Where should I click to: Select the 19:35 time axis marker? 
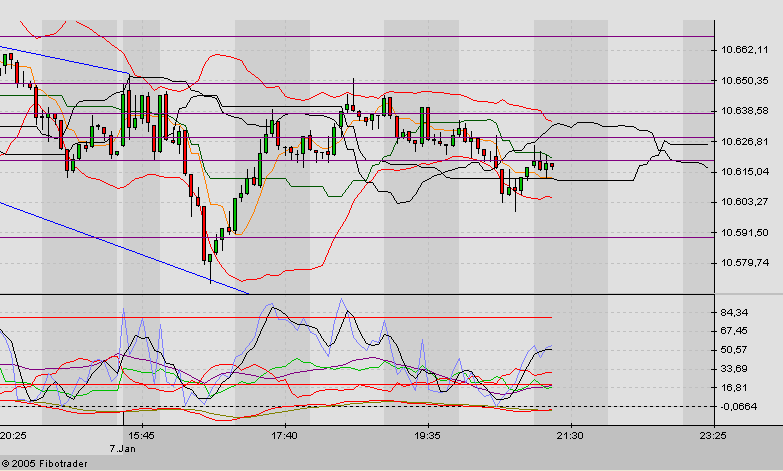427,436
